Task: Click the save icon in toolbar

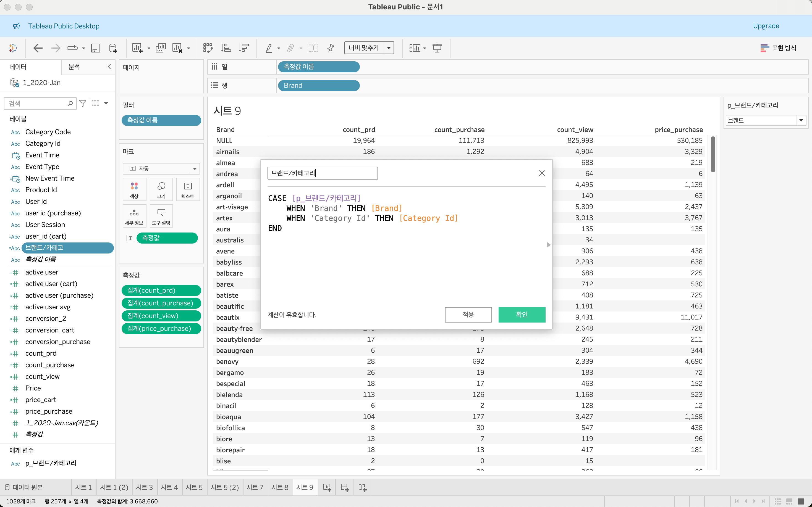Action: tap(96, 48)
